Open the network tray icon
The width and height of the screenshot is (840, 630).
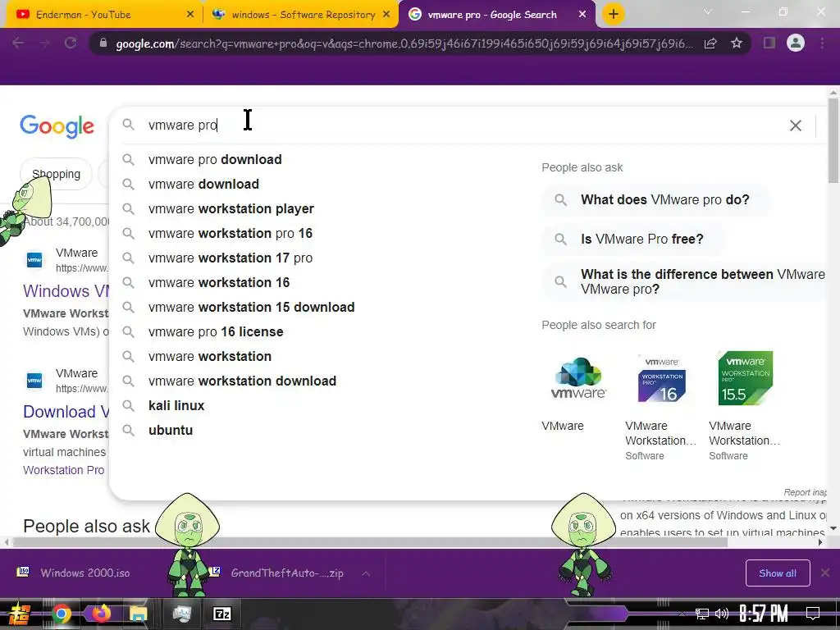pos(702,614)
